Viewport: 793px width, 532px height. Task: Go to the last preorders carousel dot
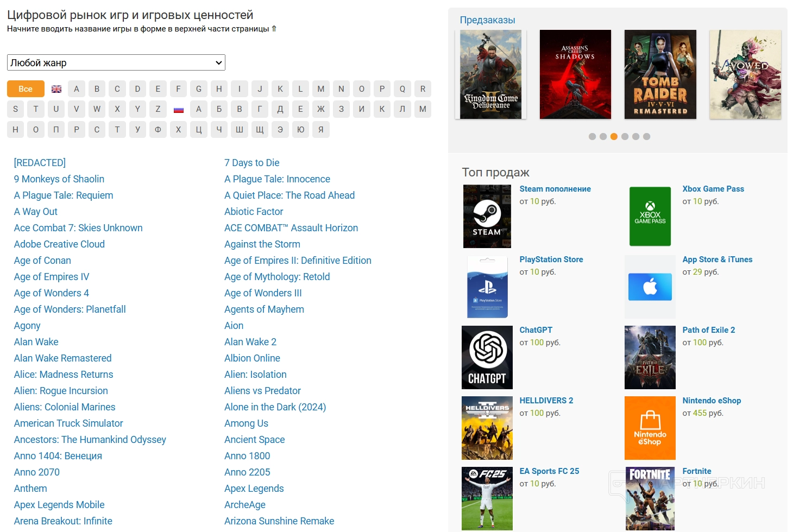[x=646, y=137]
